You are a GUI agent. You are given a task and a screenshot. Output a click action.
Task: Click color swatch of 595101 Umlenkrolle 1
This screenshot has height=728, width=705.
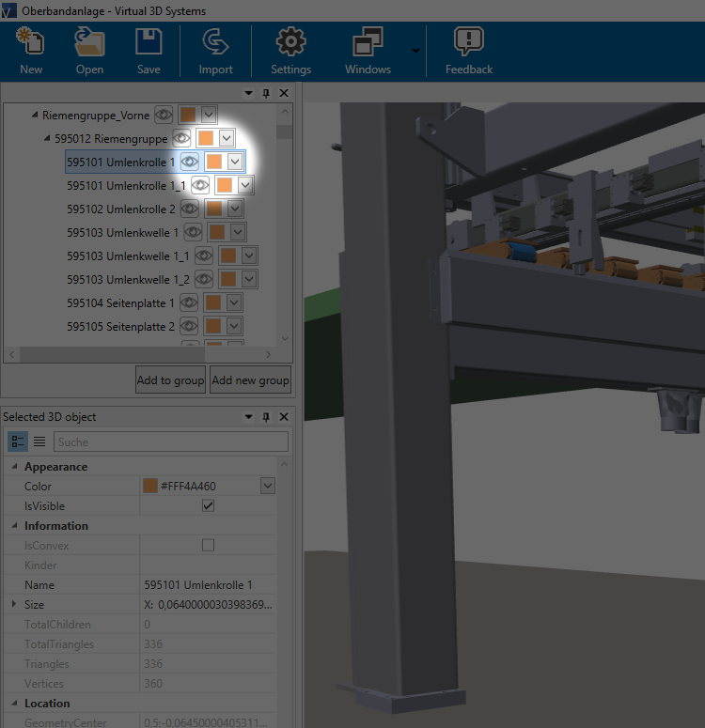point(213,162)
